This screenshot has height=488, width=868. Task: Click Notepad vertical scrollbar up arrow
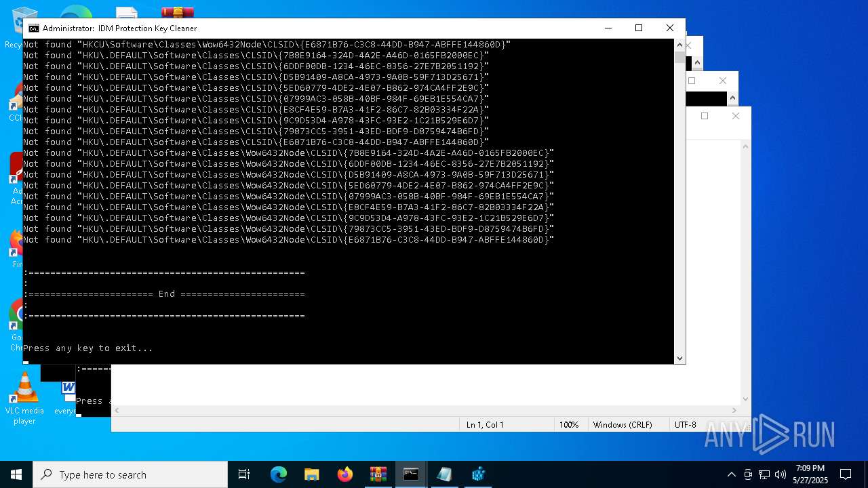pos(746,146)
